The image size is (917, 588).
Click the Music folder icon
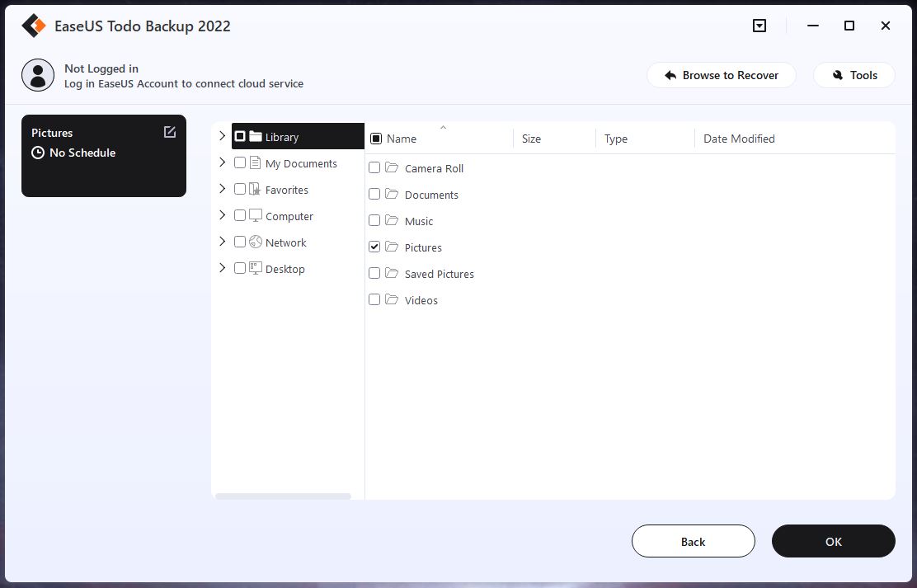coord(392,220)
